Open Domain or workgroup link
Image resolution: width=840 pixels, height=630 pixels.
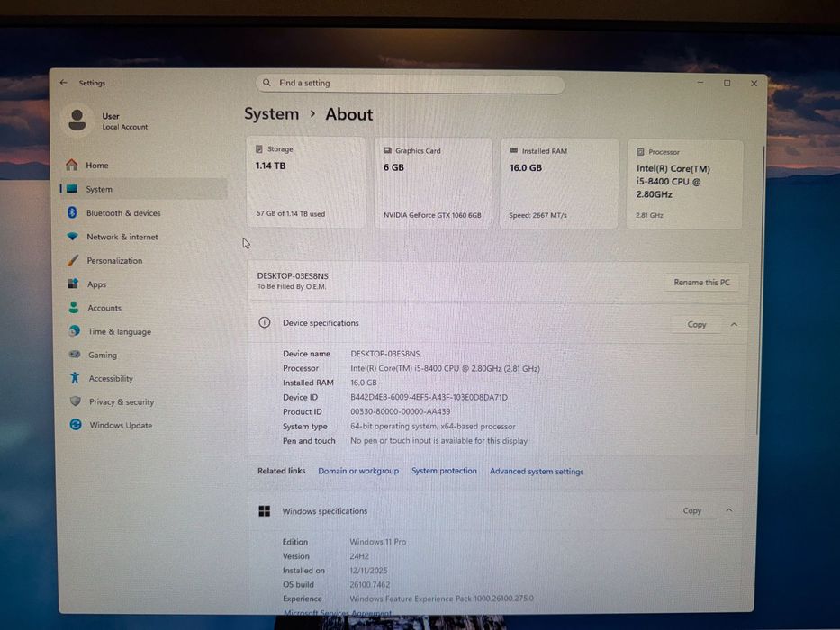point(358,471)
